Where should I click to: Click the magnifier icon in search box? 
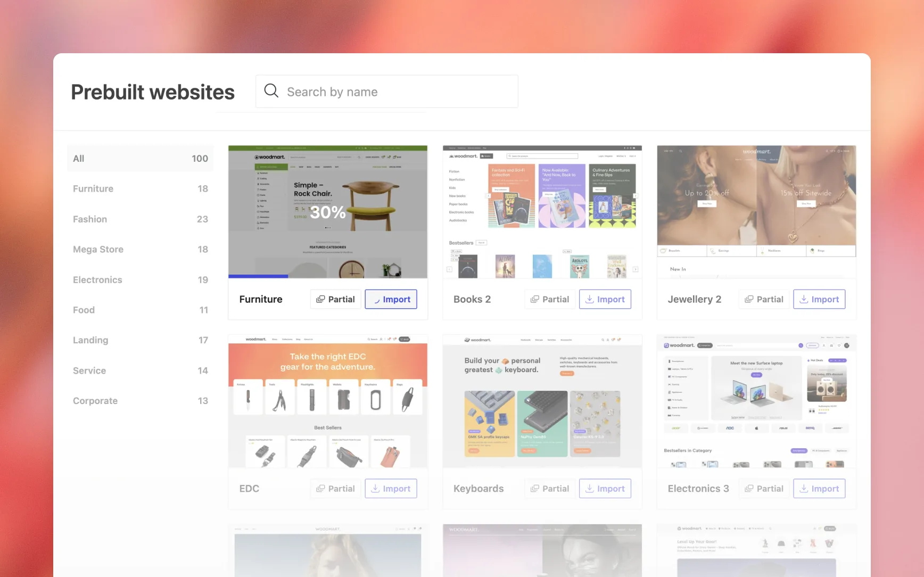point(271,91)
